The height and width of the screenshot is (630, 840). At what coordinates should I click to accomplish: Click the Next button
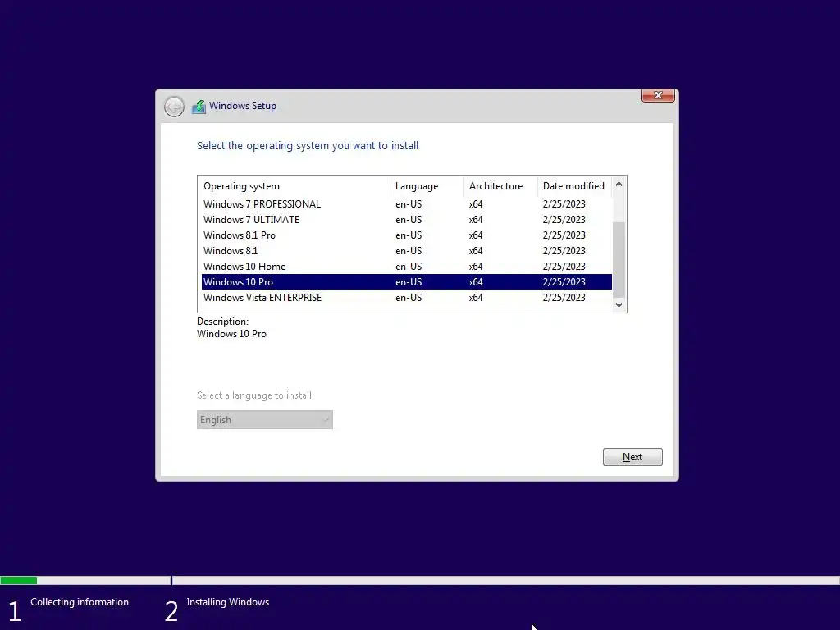point(632,457)
